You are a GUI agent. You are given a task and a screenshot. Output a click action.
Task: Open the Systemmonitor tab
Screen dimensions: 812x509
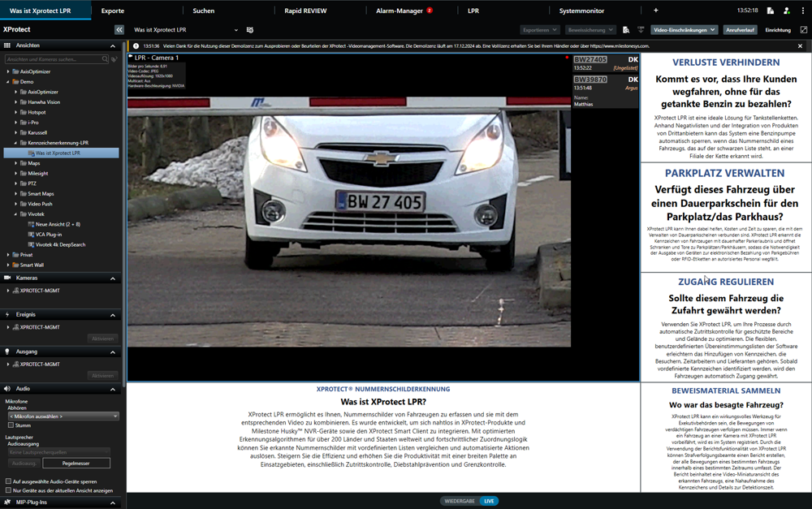point(581,11)
